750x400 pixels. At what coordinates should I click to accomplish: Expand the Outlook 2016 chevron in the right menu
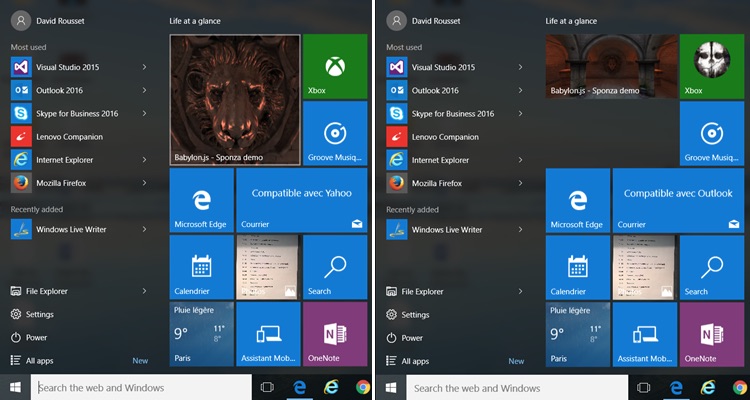click(x=521, y=90)
